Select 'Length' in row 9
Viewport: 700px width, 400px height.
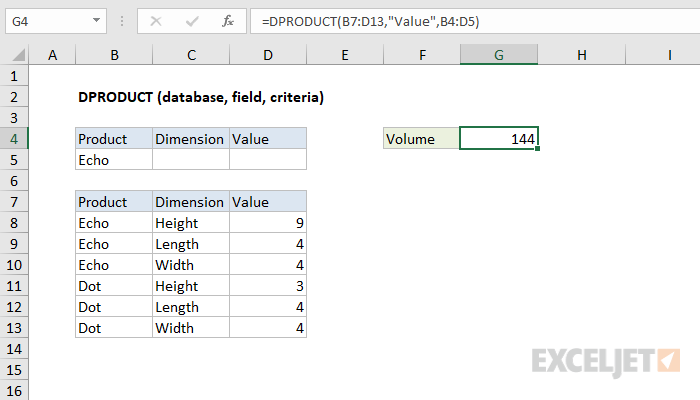pyautogui.click(x=191, y=244)
